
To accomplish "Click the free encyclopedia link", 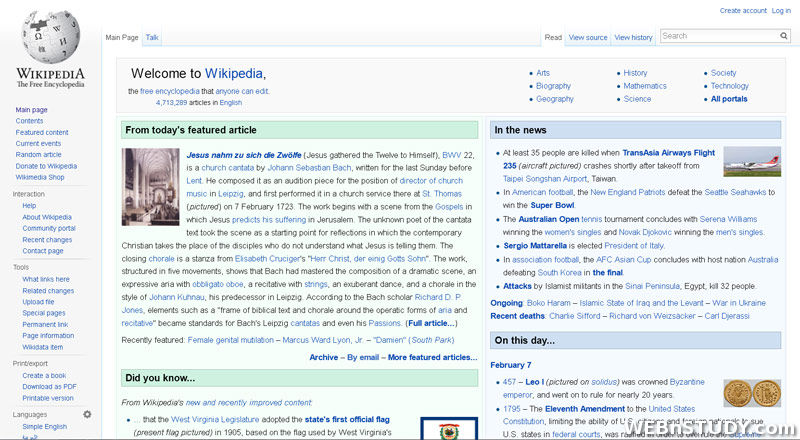I will 170,91.
